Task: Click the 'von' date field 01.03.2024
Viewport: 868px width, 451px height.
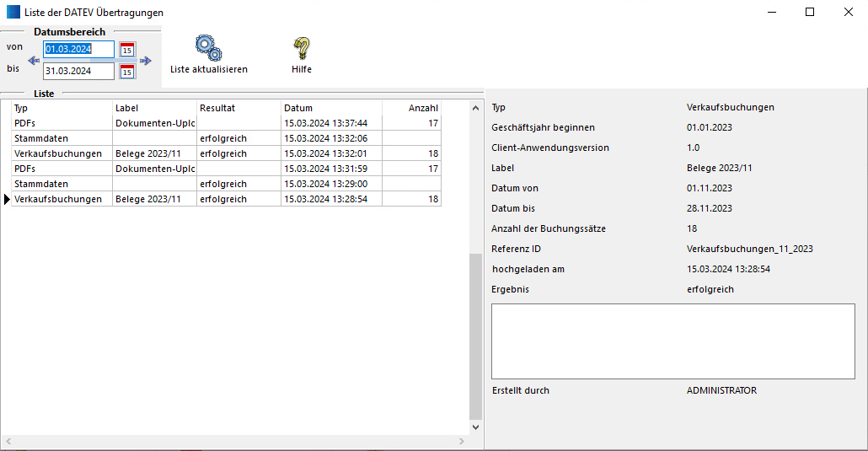Action: pos(79,50)
